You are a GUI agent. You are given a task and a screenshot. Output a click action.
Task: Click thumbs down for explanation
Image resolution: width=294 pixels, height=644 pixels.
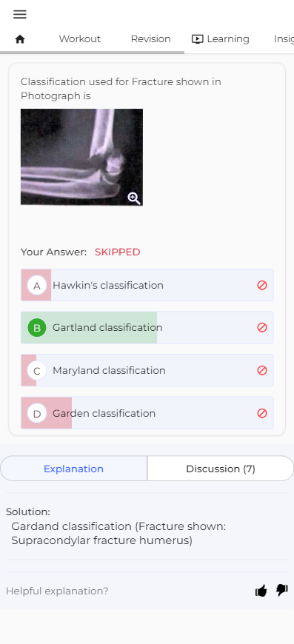click(x=281, y=591)
